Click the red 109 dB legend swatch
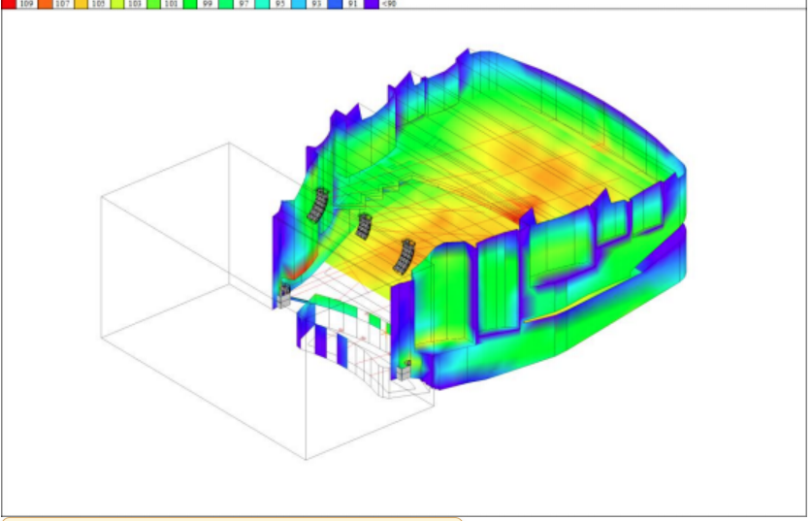This screenshot has height=521, width=812. point(9,4)
